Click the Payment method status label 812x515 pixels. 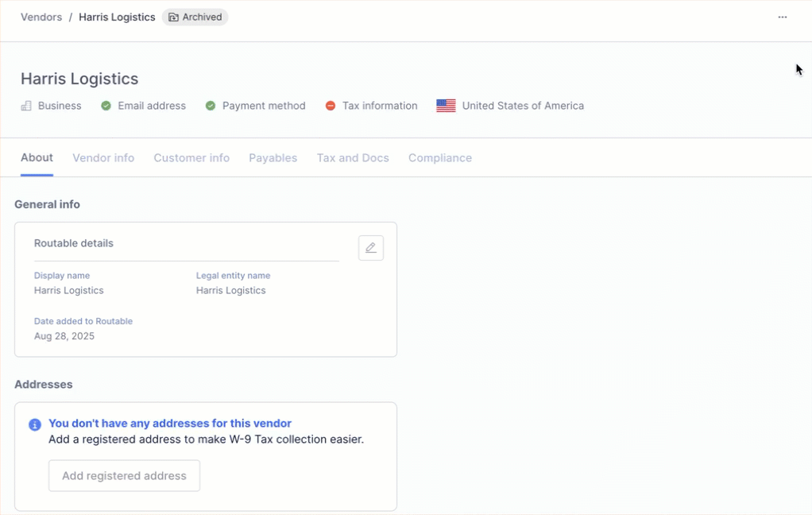[x=264, y=106]
